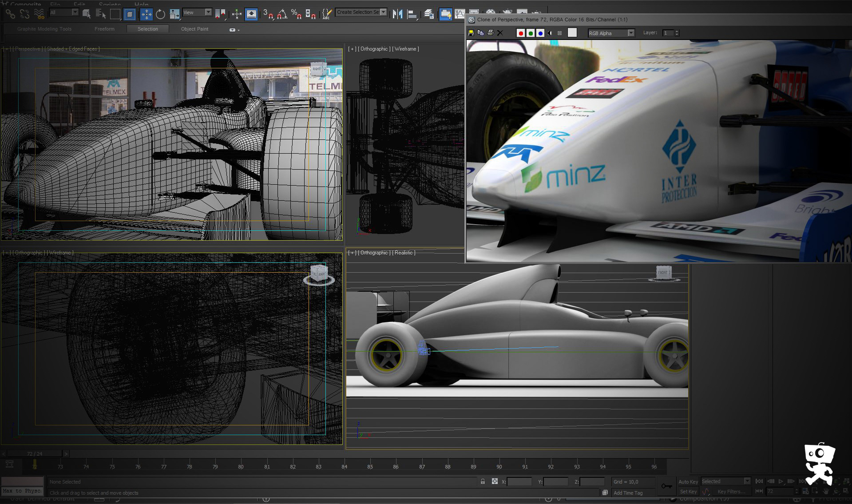
Task: Select the Selection ribbon tab
Action: pos(148,29)
